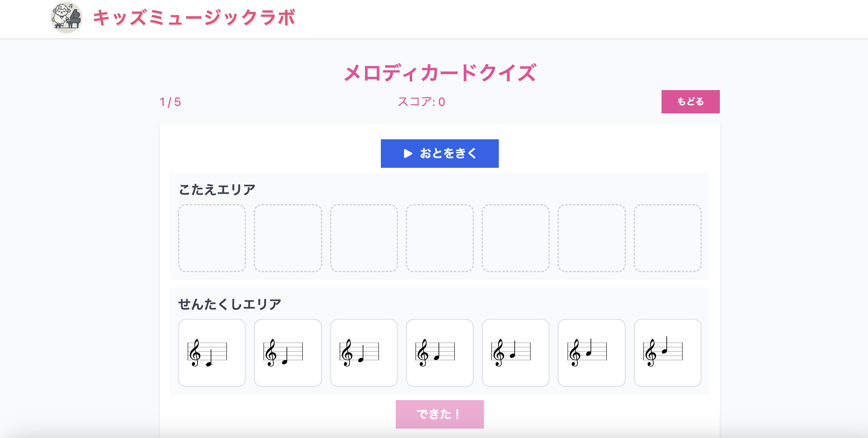Choose the fourth empty answer slot
868x438 pixels.
pos(440,238)
